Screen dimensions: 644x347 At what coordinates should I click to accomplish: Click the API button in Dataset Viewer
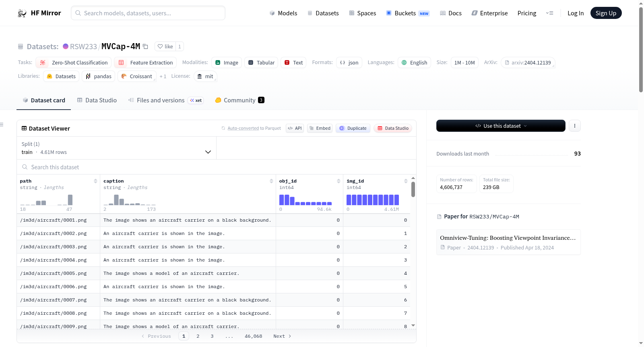tap(295, 128)
